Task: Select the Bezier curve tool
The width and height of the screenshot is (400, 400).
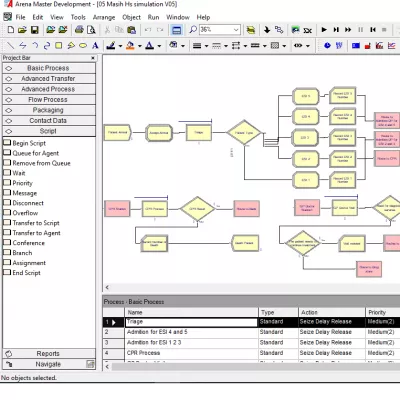Action: click(x=47, y=45)
